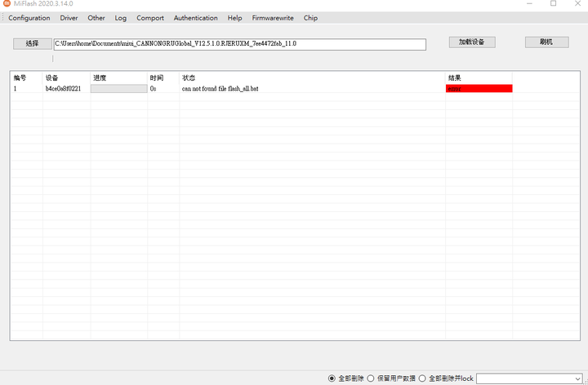Click row number 1 cell
This screenshot has height=385, width=588.
[x=15, y=89]
